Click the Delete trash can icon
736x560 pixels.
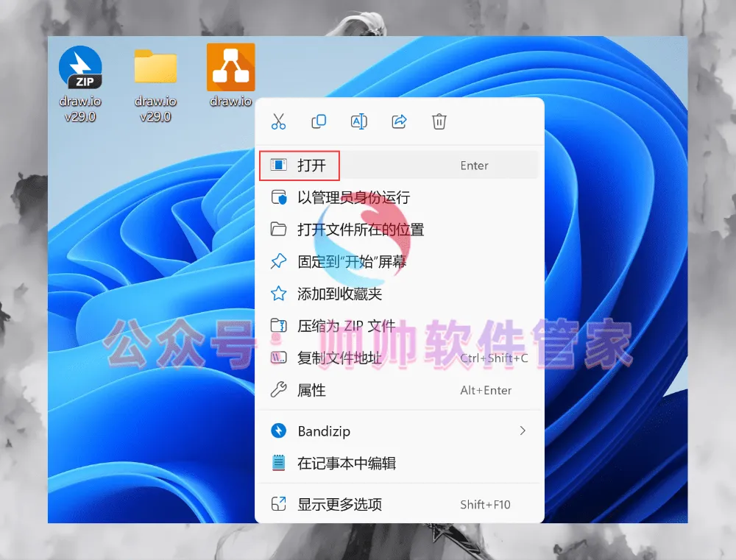[439, 121]
